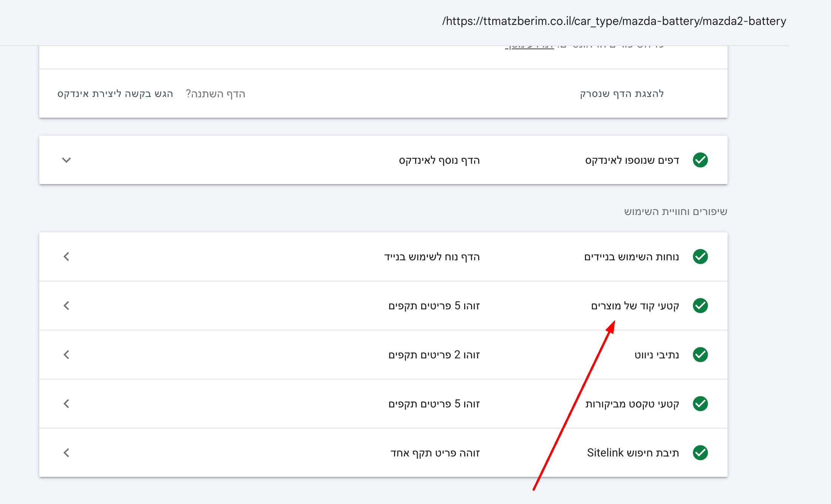Click תיבת חיפוש Sitelink label
The image size is (831, 504).
(x=633, y=453)
